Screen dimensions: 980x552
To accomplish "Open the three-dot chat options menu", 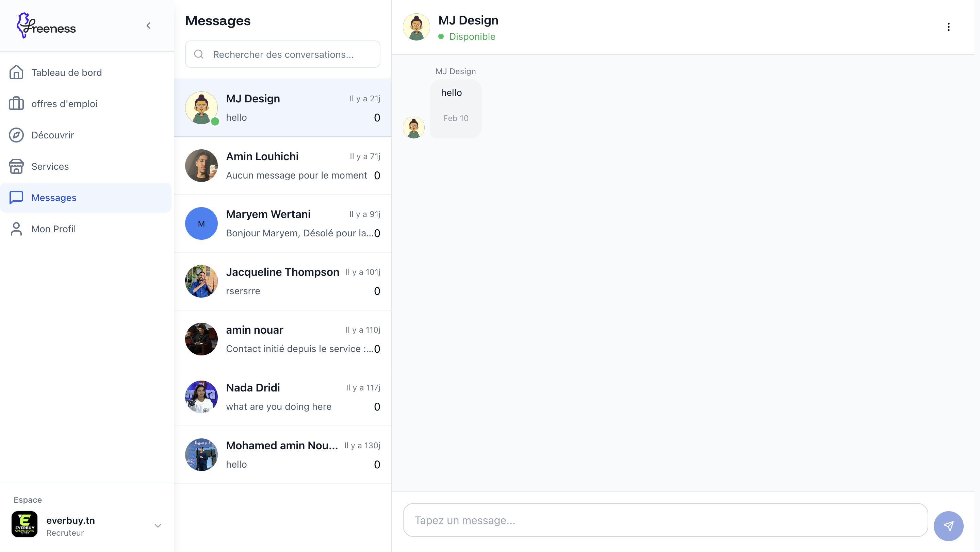I will click(948, 27).
